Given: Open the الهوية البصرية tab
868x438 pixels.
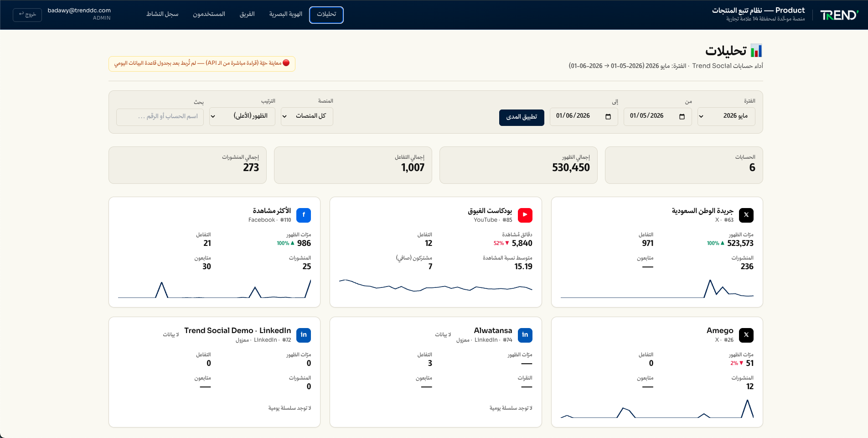Looking at the screenshot, I should coord(285,15).
